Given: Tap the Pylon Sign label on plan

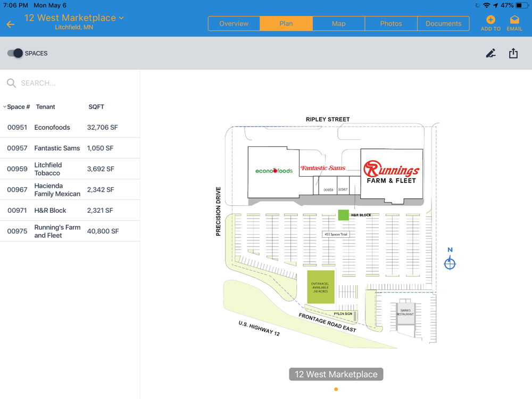Looking at the screenshot, I should point(343,314).
